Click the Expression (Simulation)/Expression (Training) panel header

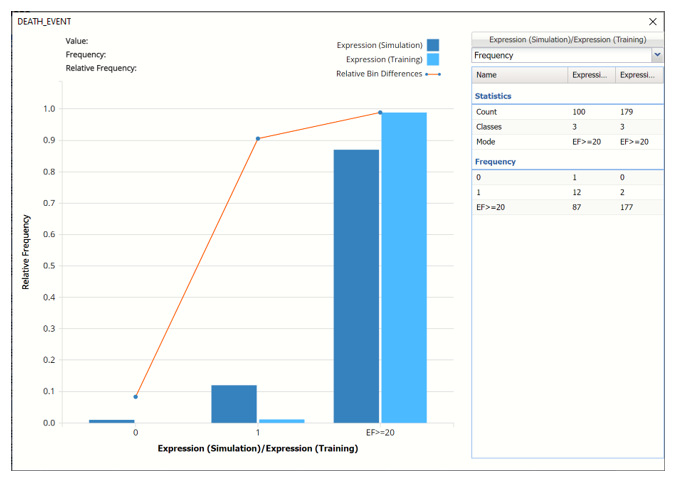pos(567,39)
